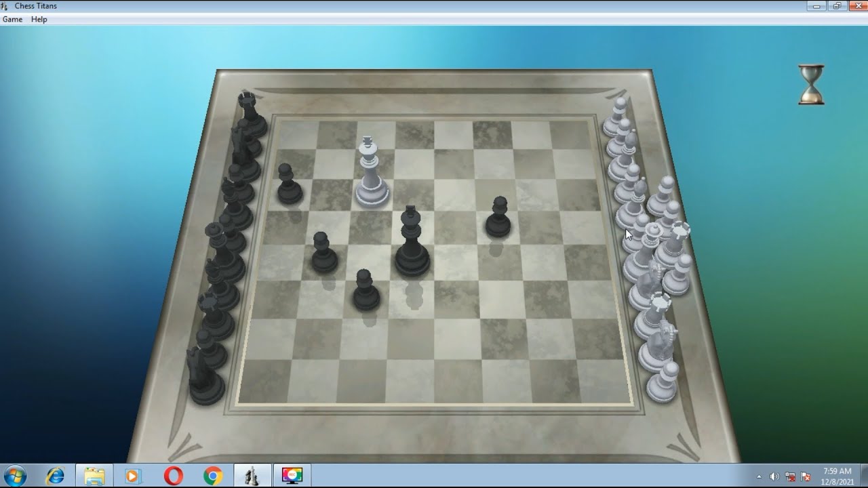868x488 pixels.
Task: Select the black pawn immediately left of black king
Action: point(323,253)
